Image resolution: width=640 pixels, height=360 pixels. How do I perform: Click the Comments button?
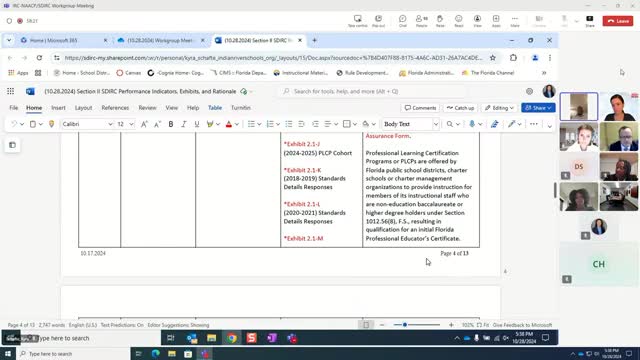point(420,108)
